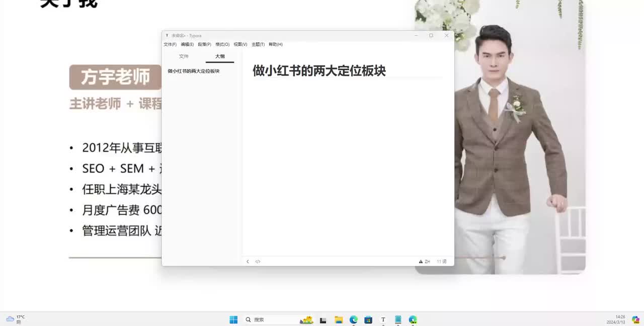
Task: Open the 文件(F) menu in Typora
Action: tap(170, 44)
